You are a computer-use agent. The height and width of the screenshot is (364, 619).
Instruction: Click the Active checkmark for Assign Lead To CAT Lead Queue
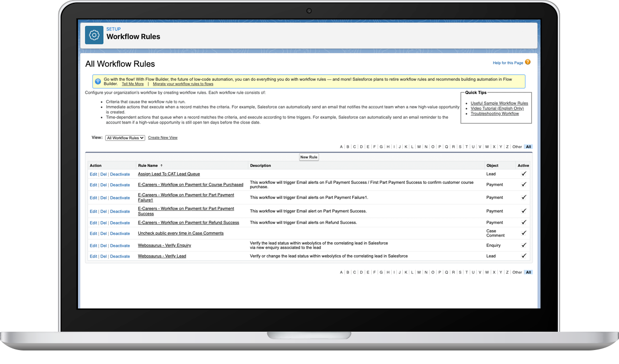[x=524, y=173]
